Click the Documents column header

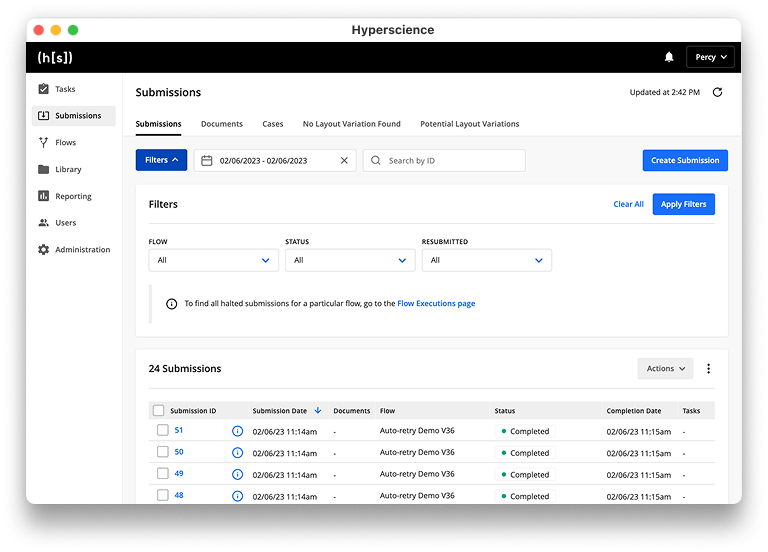click(x=352, y=411)
